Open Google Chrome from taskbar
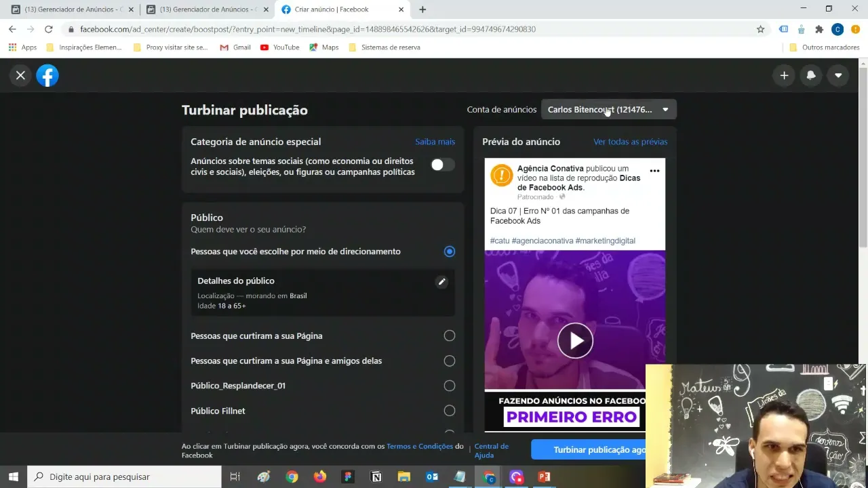This screenshot has height=488, width=868. (x=292, y=476)
